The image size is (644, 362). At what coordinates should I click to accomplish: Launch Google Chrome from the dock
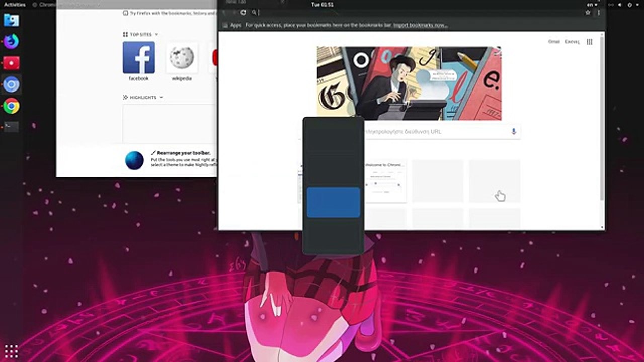pos(11,106)
